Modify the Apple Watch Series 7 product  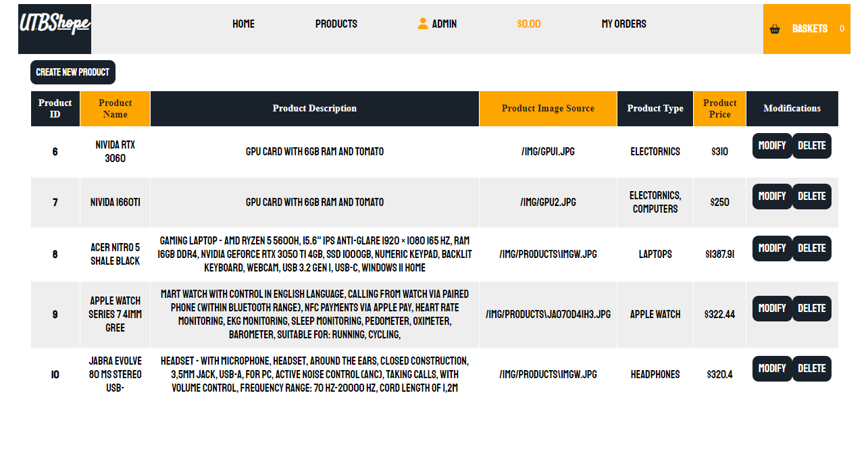772,309
